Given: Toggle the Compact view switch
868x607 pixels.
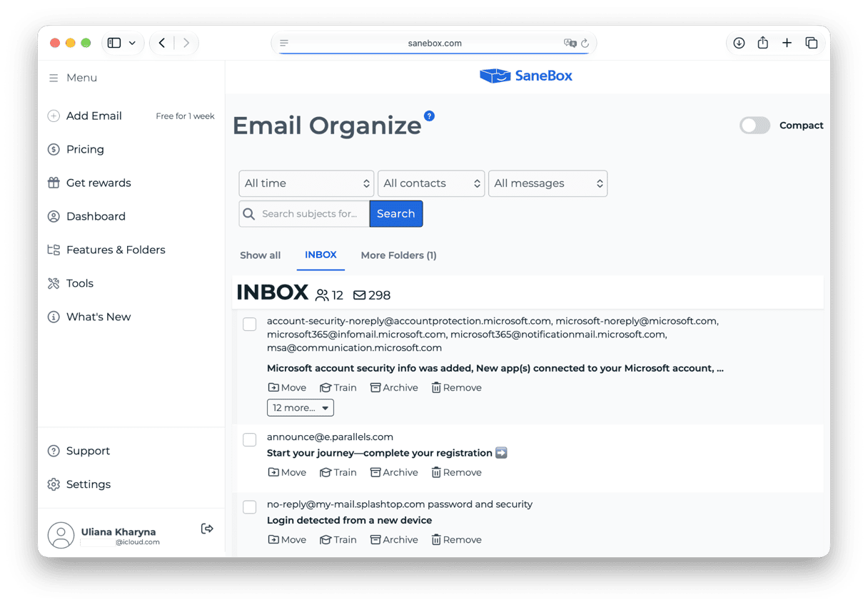Looking at the screenshot, I should tap(755, 126).
